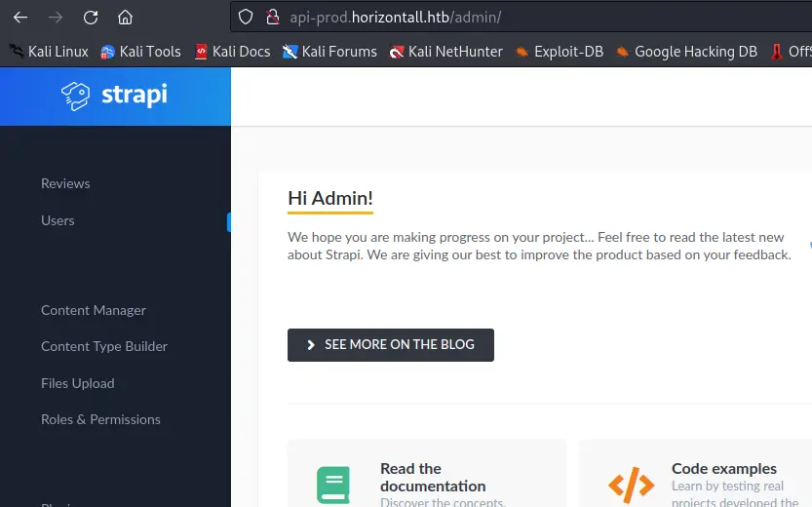Viewport: 812px width, 507px height.
Task: Open the Kali Forums bookmark
Action: (329, 52)
